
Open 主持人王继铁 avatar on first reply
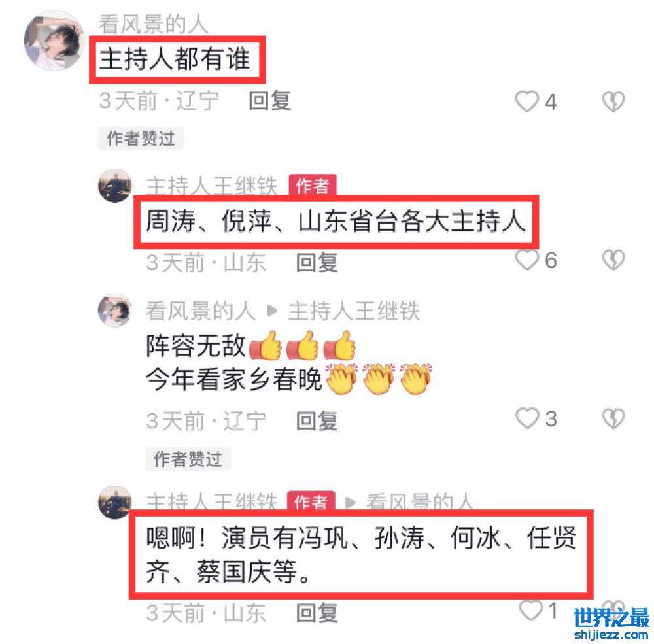[114, 186]
